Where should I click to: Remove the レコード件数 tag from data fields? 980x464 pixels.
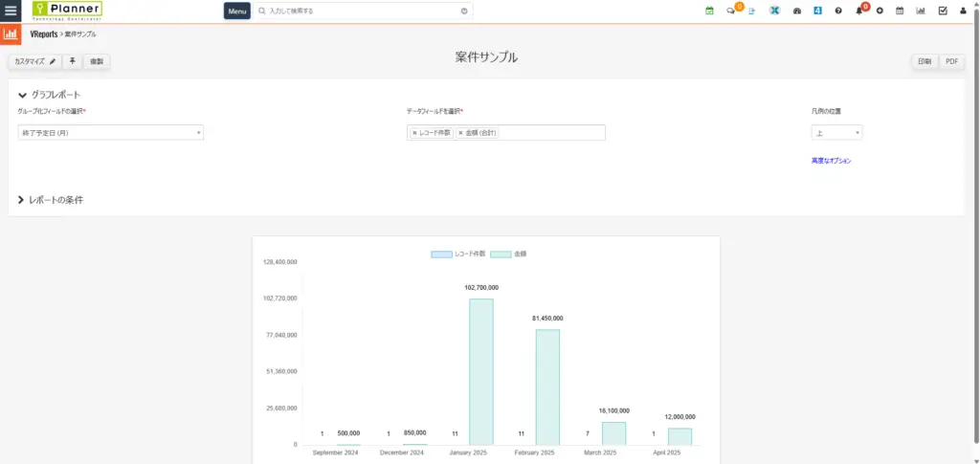click(414, 133)
